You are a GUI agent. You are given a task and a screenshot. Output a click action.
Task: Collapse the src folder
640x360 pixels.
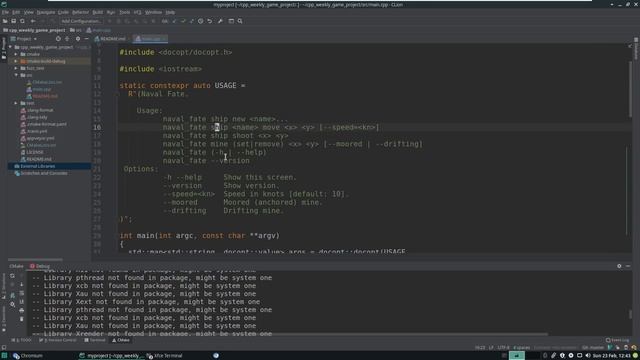[x=16, y=75]
